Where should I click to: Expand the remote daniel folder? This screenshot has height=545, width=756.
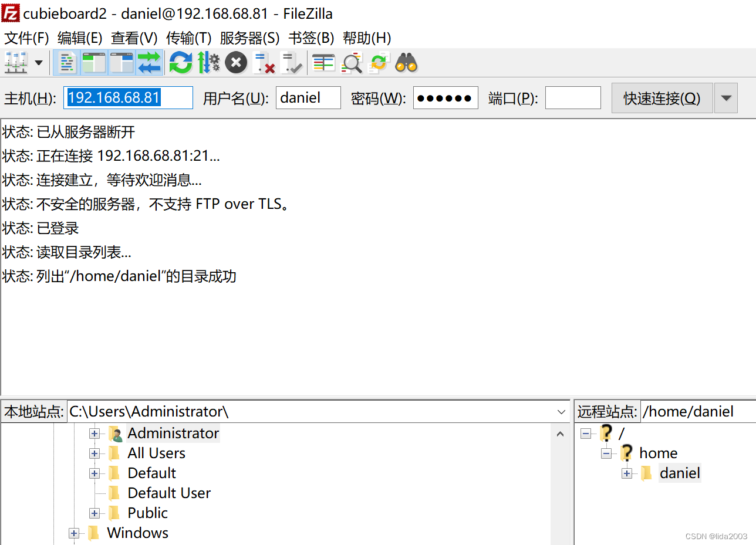(x=627, y=473)
